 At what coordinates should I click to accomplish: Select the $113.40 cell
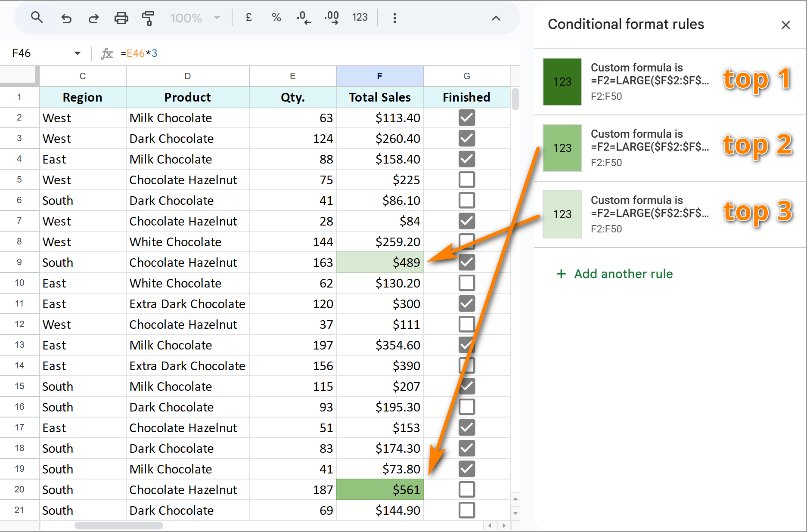click(x=380, y=118)
